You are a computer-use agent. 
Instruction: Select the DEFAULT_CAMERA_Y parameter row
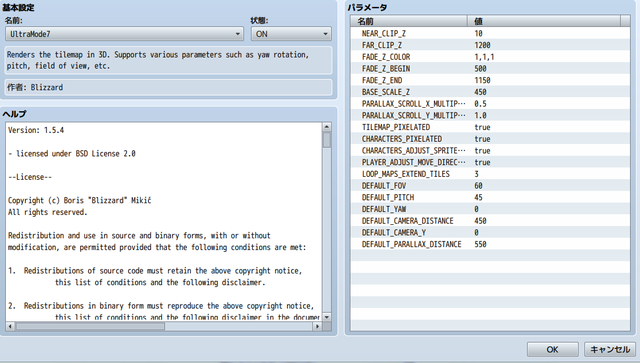[x=490, y=232]
